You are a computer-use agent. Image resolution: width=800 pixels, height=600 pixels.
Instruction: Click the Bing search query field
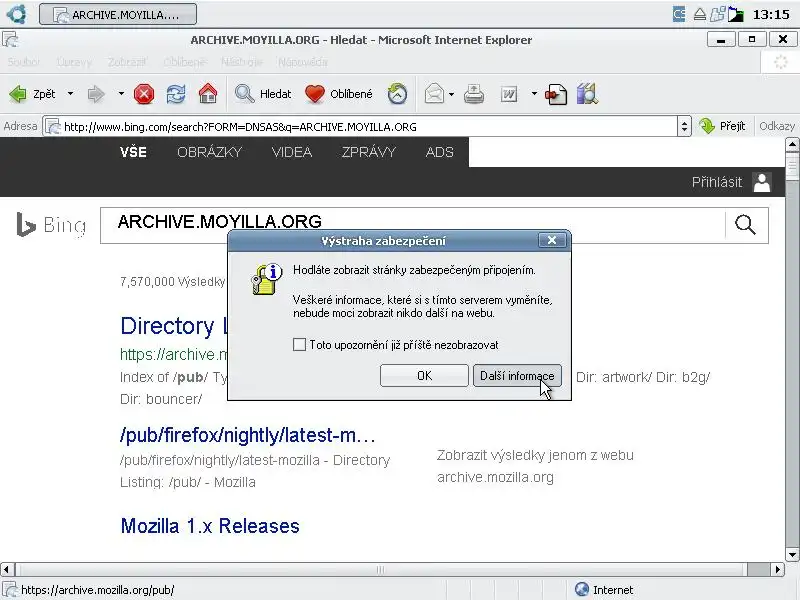pyautogui.click(x=412, y=225)
